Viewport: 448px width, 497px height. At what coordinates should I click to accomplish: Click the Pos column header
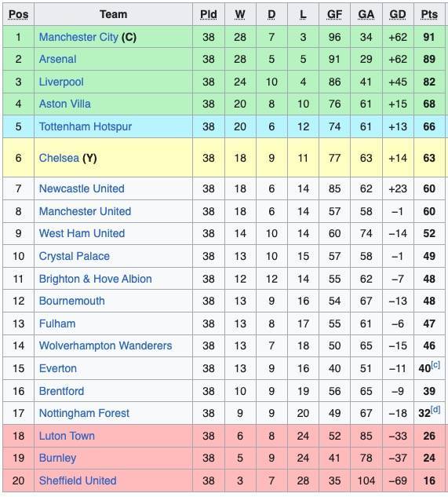[x=18, y=14]
